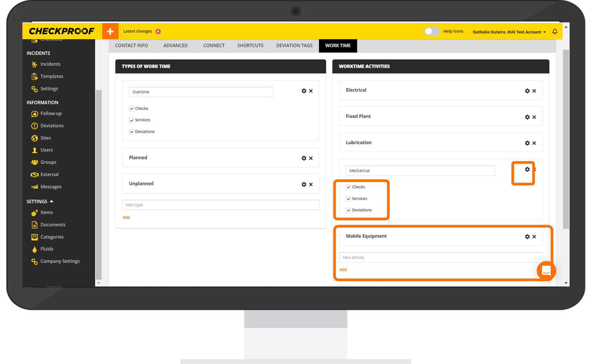Click the New activity input field
The width and height of the screenshot is (592, 364).
[440, 258]
